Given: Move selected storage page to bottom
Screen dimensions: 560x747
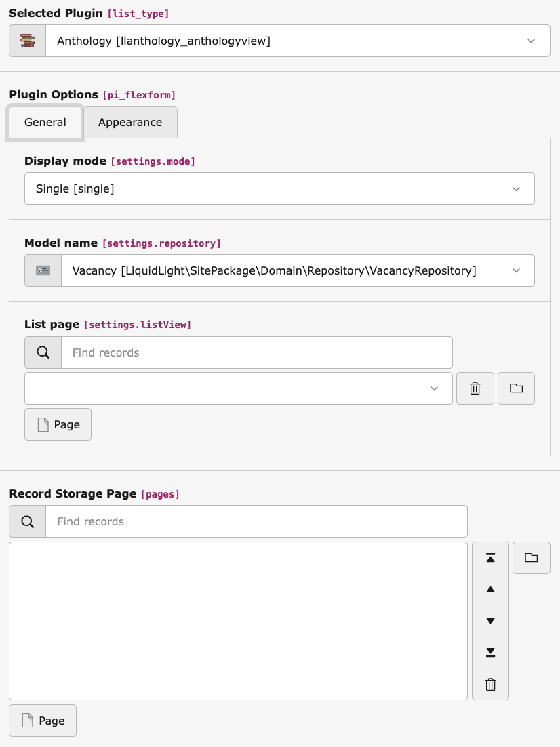Looking at the screenshot, I should point(490,652).
